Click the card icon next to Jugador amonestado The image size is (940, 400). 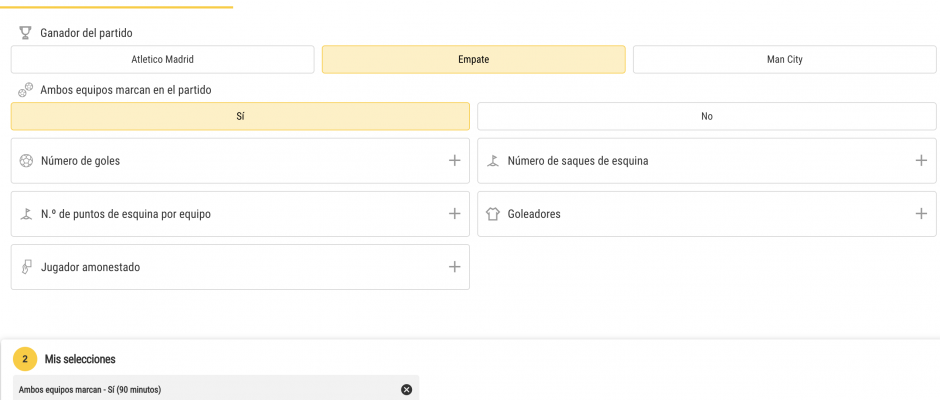click(x=26, y=267)
